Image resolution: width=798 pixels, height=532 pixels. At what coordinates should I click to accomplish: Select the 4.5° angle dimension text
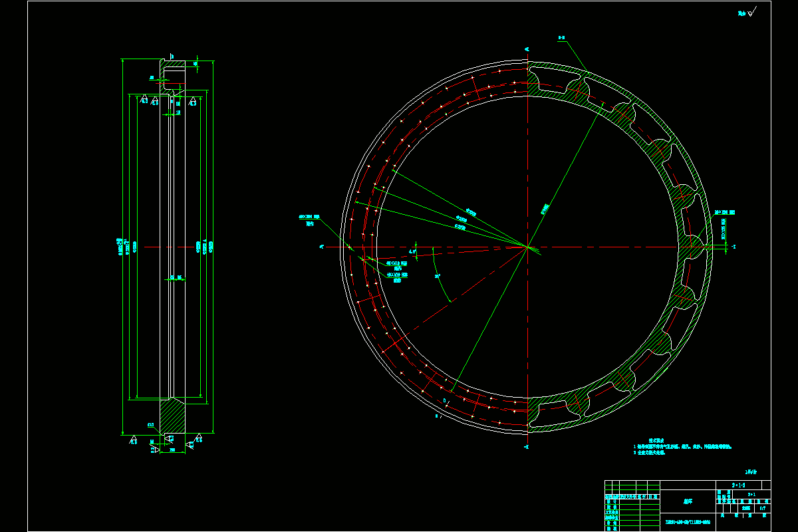[x=412, y=252]
